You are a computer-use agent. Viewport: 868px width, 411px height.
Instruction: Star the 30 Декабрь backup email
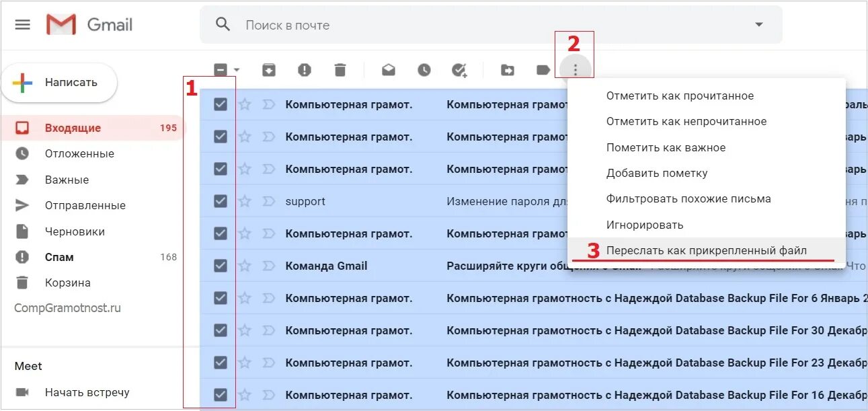[x=245, y=330]
